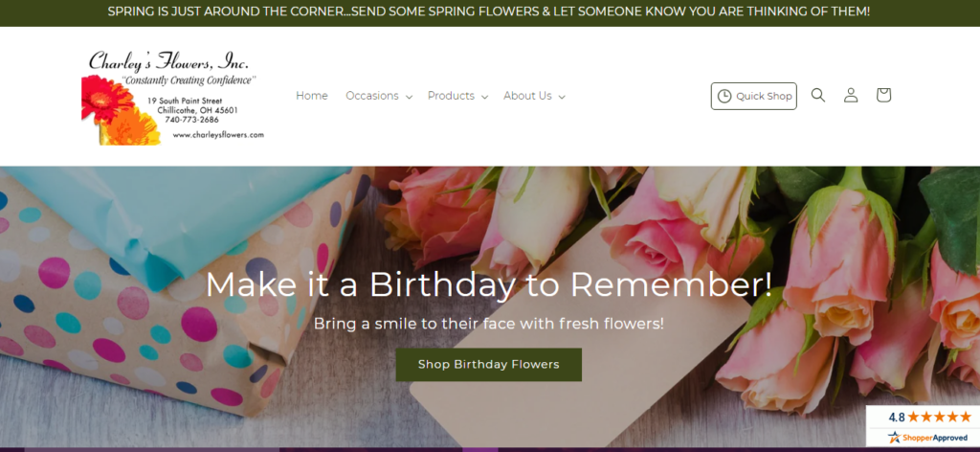
Task: Expand the About Us dropdown arrow
Action: pyautogui.click(x=562, y=97)
